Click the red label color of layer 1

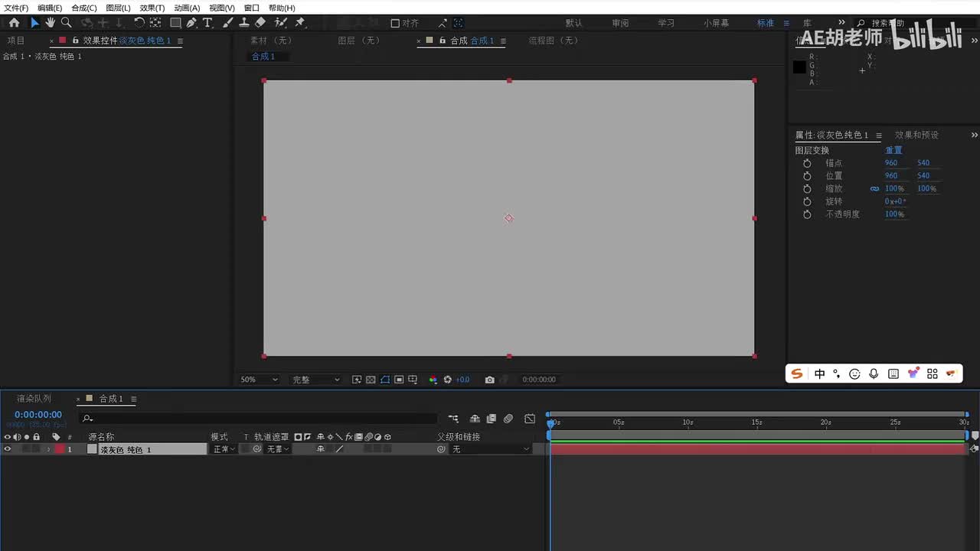[x=60, y=449]
